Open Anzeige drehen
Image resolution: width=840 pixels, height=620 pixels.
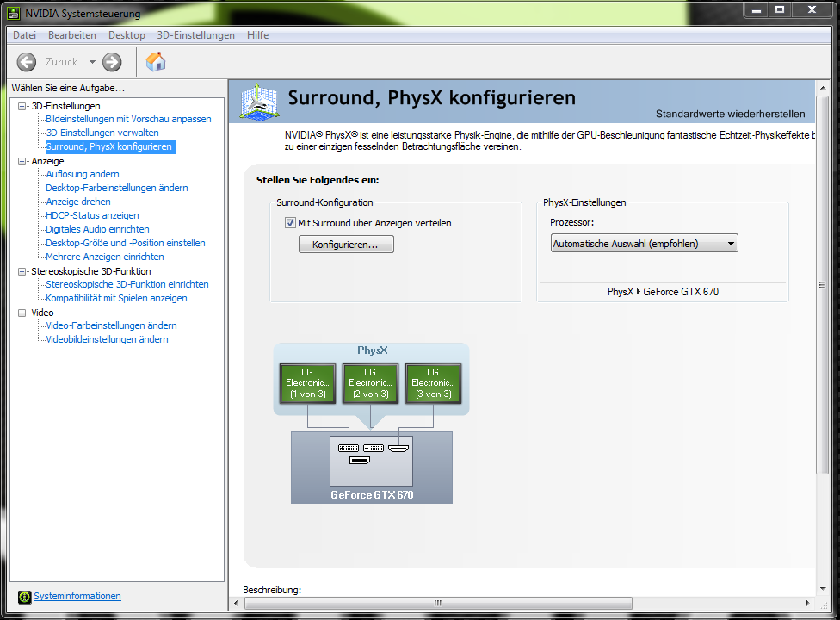point(78,202)
